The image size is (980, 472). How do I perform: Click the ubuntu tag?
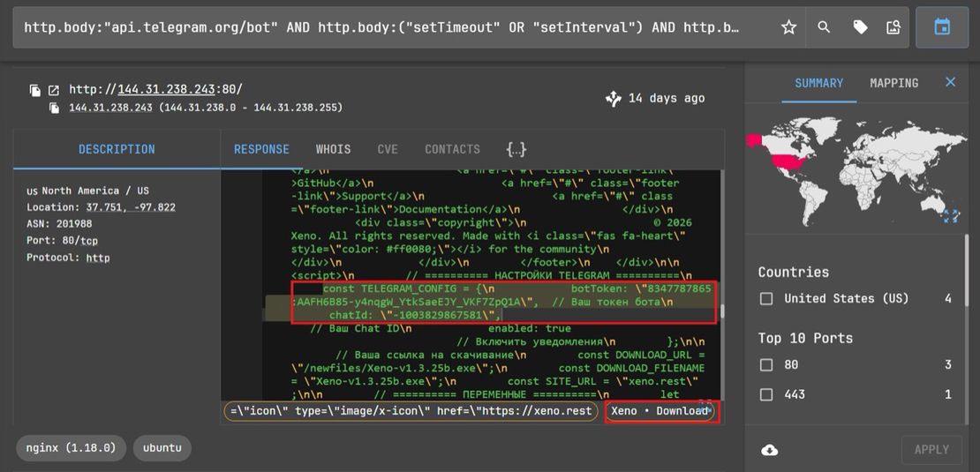click(x=162, y=448)
